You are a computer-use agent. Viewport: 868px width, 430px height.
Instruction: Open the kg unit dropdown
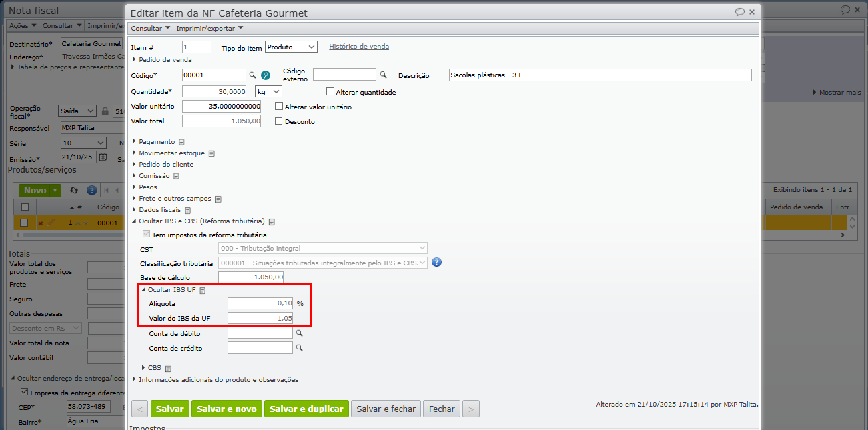pos(269,91)
